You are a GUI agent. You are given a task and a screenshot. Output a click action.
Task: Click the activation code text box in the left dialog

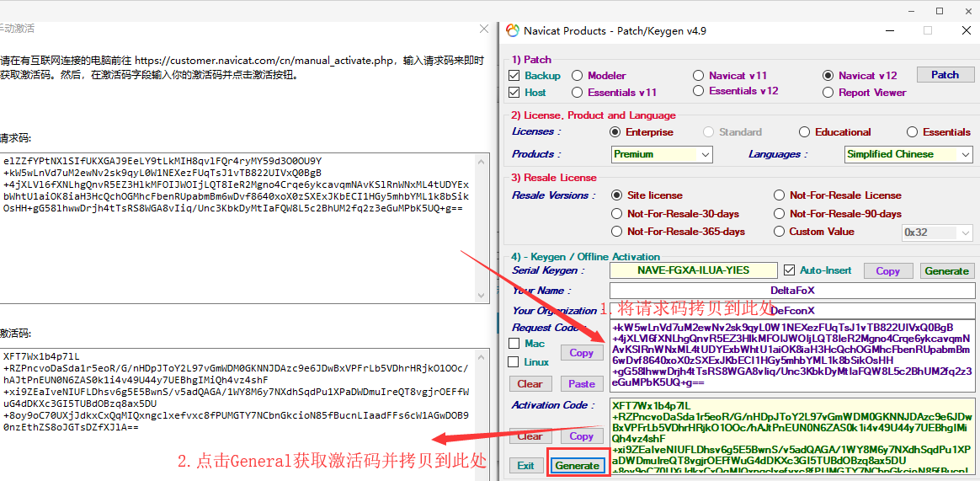point(244,413)
